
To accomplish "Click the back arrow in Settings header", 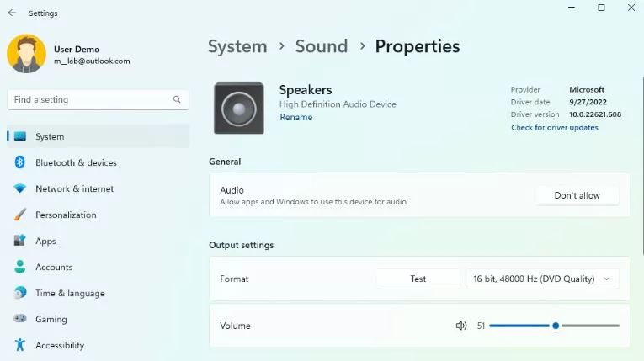I will (12, 13).
